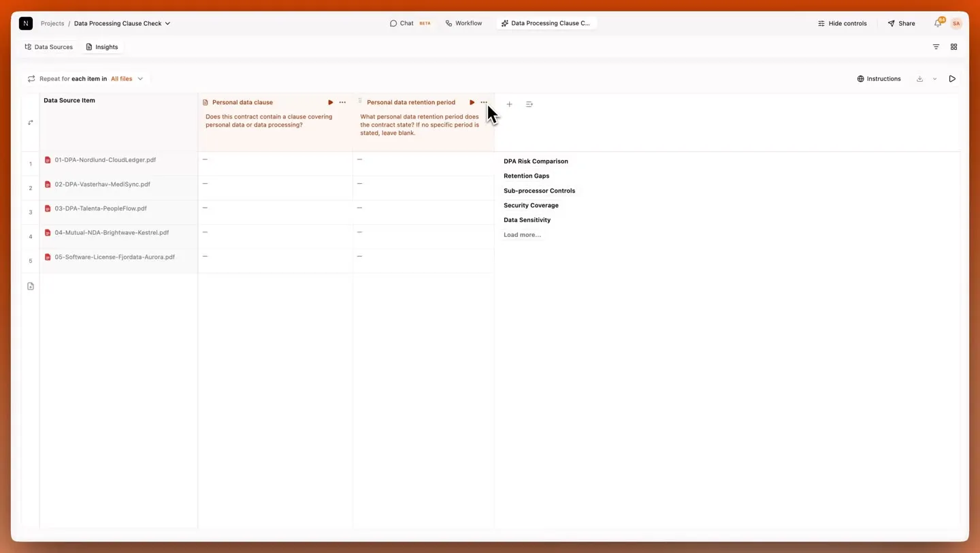Viewport: 980px width, 553px height.
Task: Click the column list icon beside plus
Action: (x=529, y=104)
